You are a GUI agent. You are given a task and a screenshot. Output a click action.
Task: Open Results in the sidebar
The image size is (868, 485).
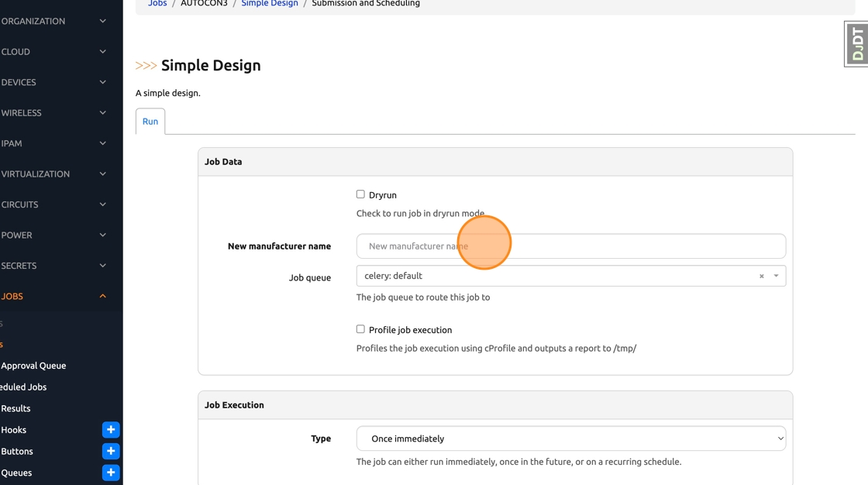[15, 408]
